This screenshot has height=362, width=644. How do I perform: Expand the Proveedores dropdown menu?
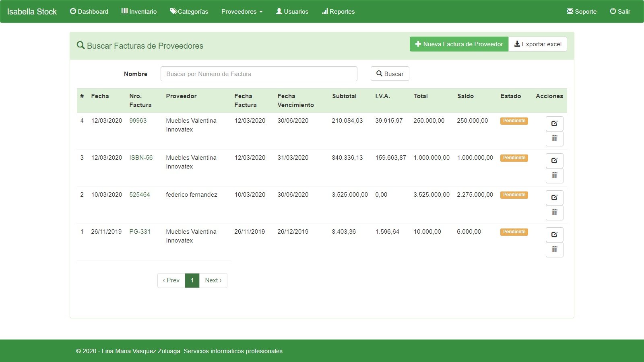[242, 12]
